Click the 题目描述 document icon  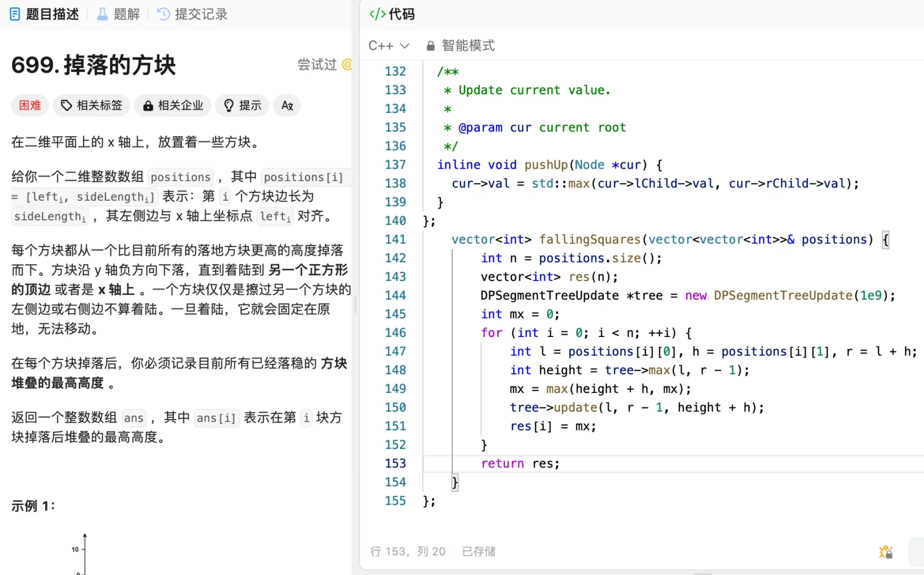[15, 14]
